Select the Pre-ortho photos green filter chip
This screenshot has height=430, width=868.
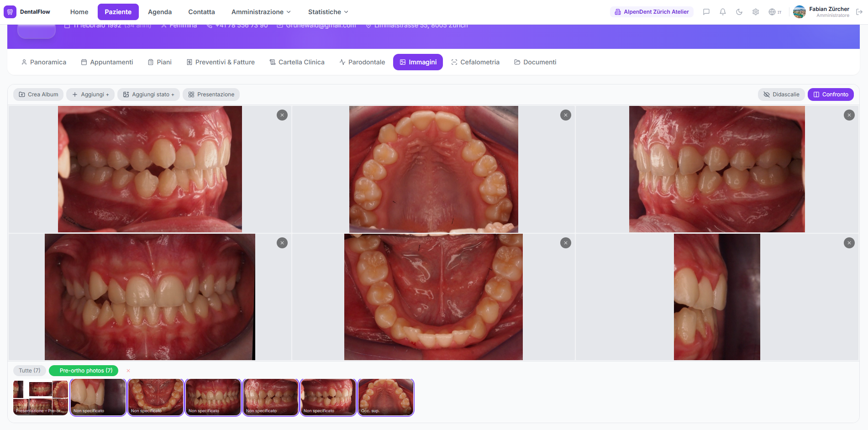[84, 371]
